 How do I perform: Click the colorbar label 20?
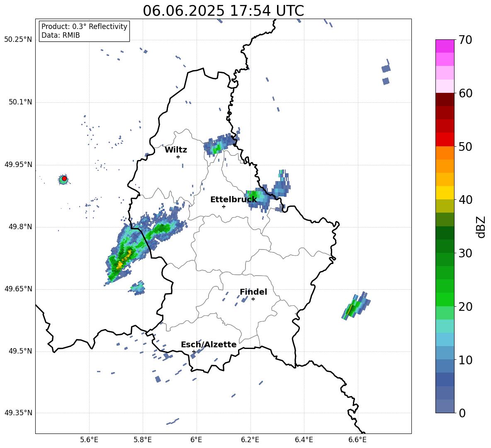coord(465,307)
